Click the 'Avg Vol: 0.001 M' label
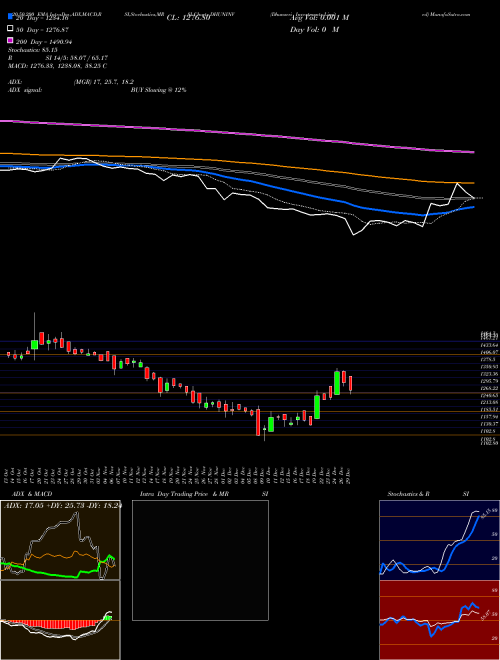 point(319,18)
